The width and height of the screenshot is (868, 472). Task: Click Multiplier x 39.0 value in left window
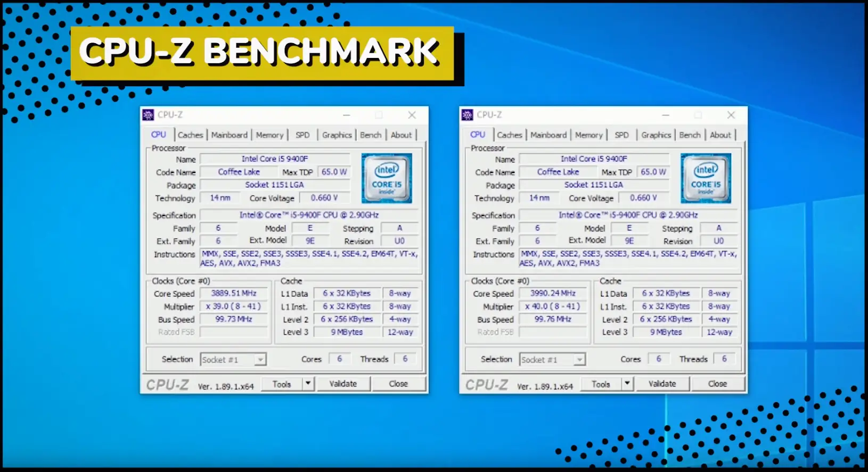tap(234, 307)
